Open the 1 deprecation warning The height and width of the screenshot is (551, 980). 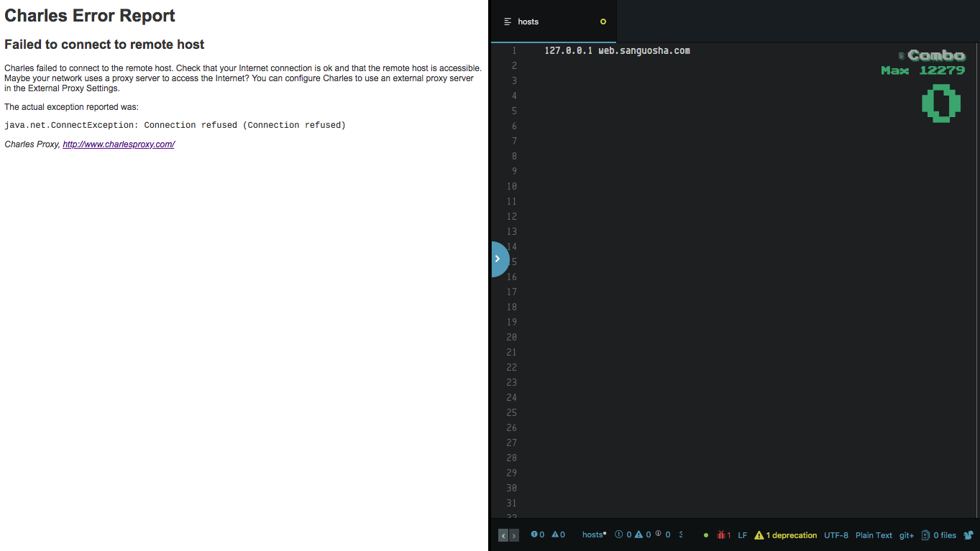pyautogui.click(x=785, y=535)
